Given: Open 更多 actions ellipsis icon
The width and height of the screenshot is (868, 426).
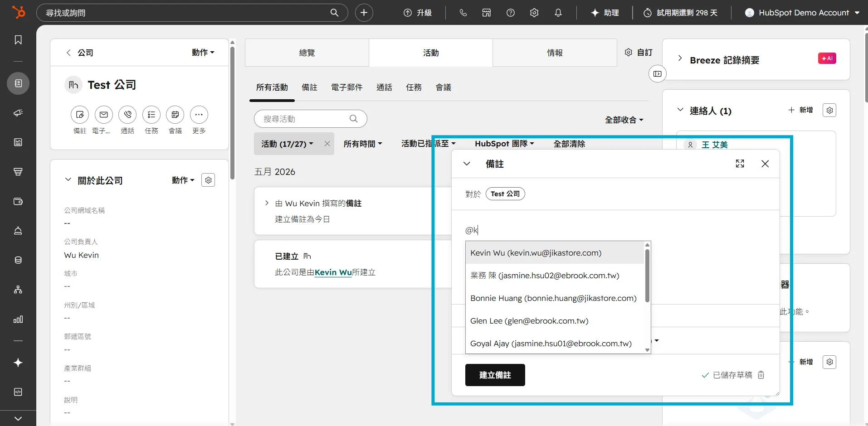Looking at the screenshot, I should click(199, 115).
